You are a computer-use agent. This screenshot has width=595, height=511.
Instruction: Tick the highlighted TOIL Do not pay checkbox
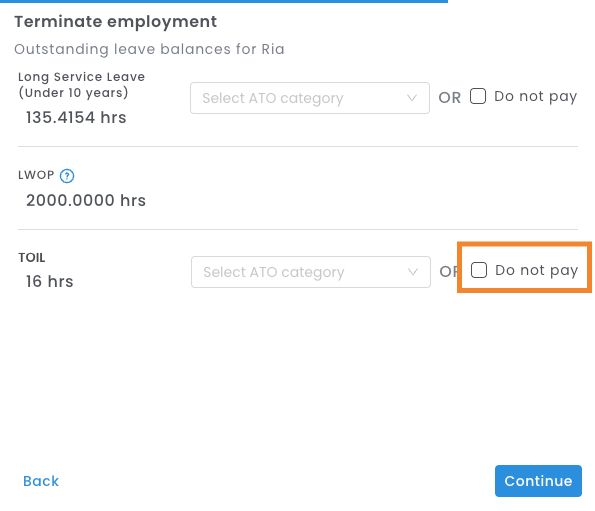pos(479,270)
